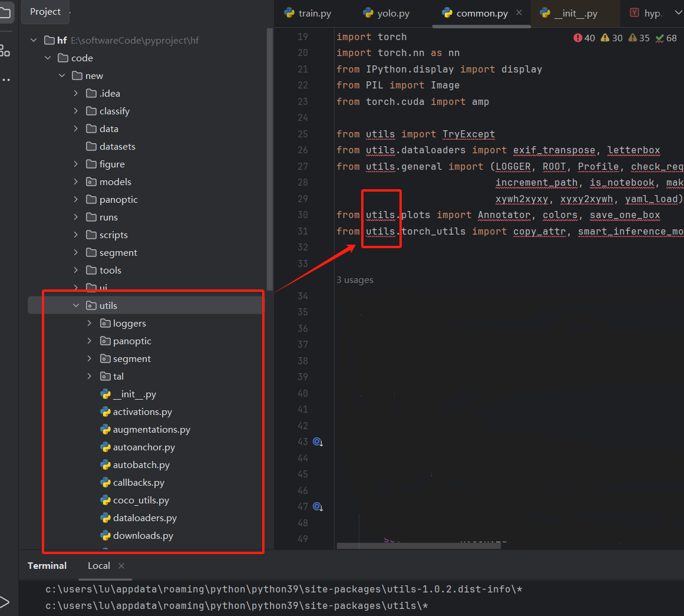Collapse the utils folder in the Project tree
This screenshot has width=684, height=616.
76,305
